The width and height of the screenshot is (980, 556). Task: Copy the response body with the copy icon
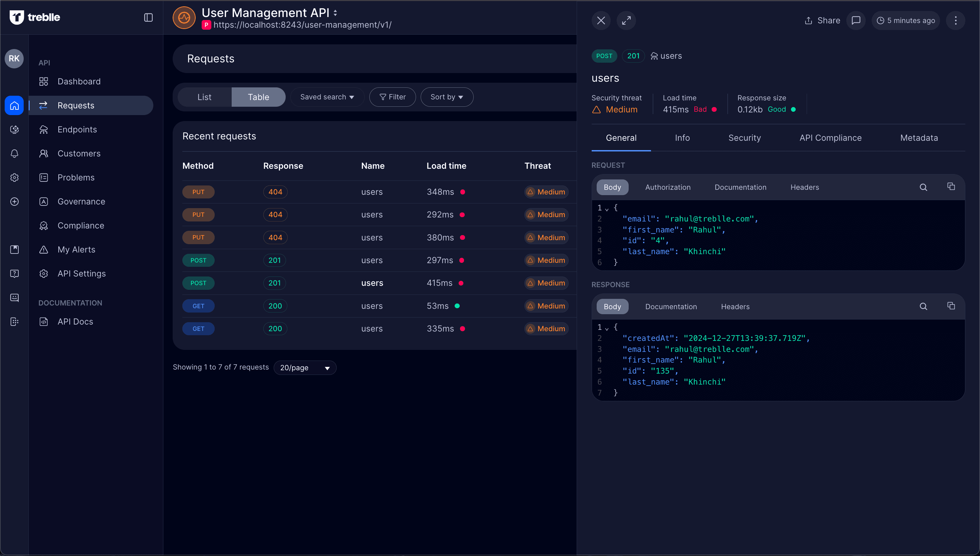coord(951,306)
